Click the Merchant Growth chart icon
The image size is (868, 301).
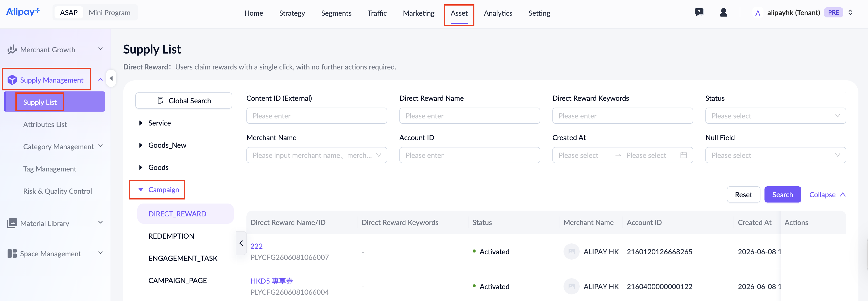[x=12, y=49]
